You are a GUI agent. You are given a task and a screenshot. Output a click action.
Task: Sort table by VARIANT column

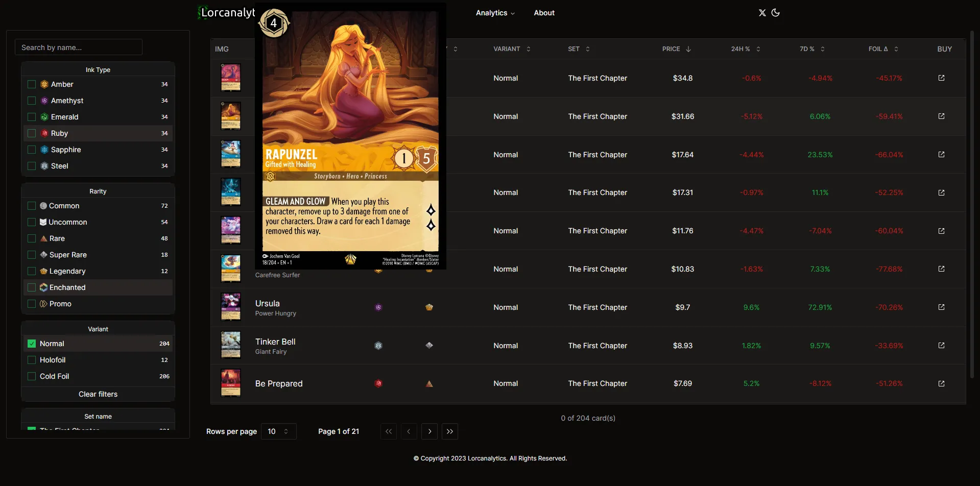click(512, 49)
